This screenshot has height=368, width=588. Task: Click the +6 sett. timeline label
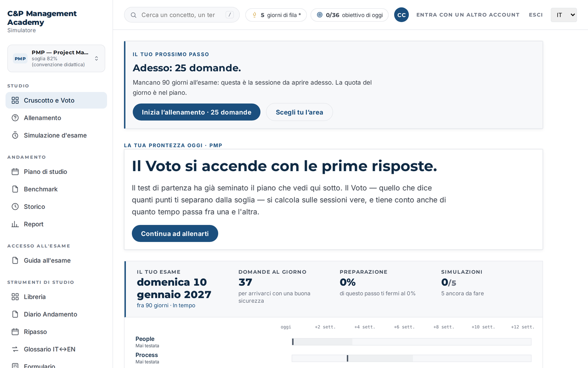tap(404, 327)
